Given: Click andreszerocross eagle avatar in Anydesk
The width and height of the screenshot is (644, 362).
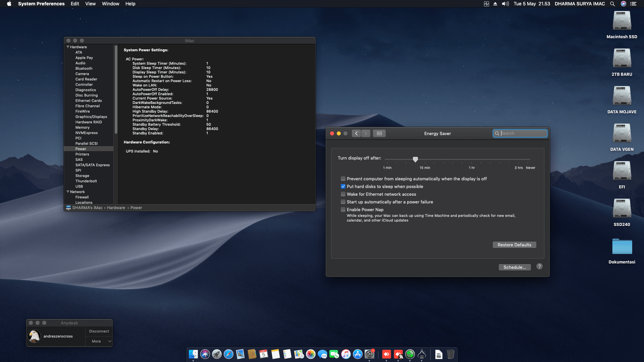Looking at the screenshot, I should pyautogui.click(x=34, y=336).
